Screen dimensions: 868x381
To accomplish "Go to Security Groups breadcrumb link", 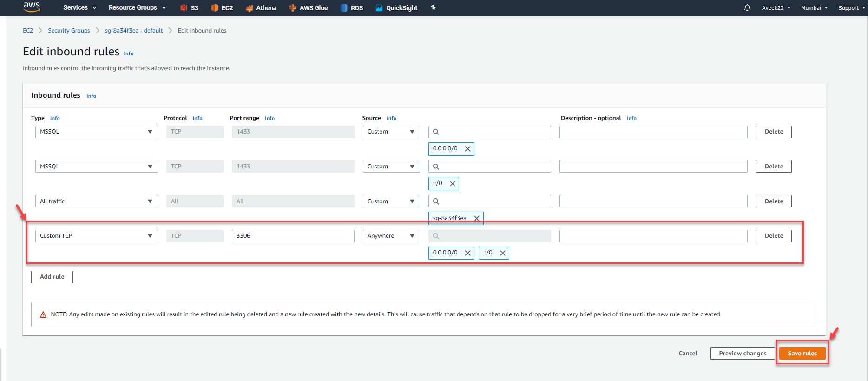I will pyautogui.click(x=69, y=31).
